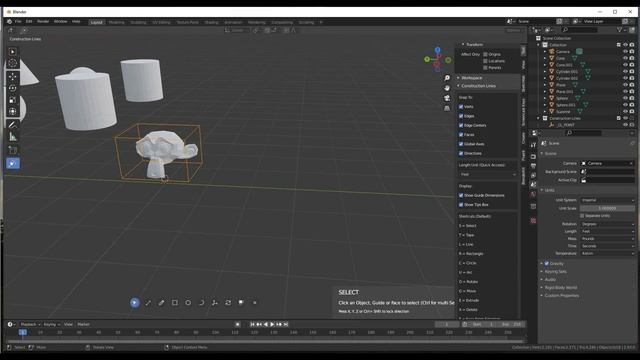This screenshot has width=640, height=360.
Task: Uncheck the Edge Centers snap checkbox
Action: point(461,125)
